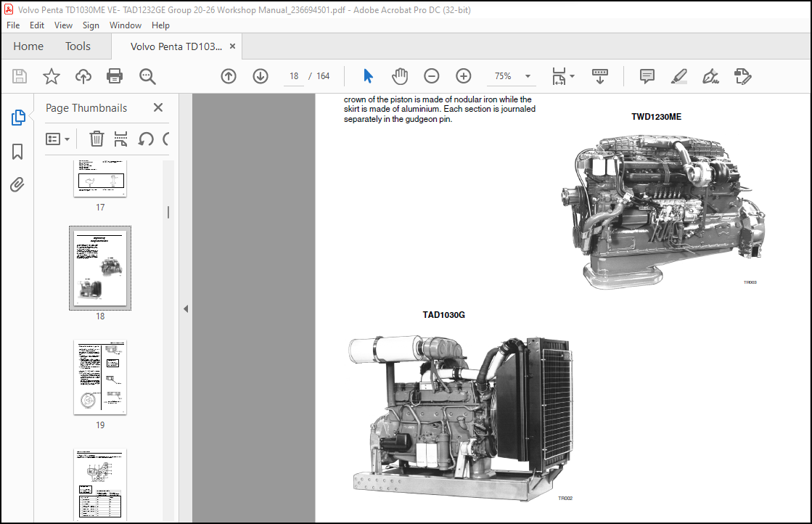Open the Window menu

tap(126, 25)
